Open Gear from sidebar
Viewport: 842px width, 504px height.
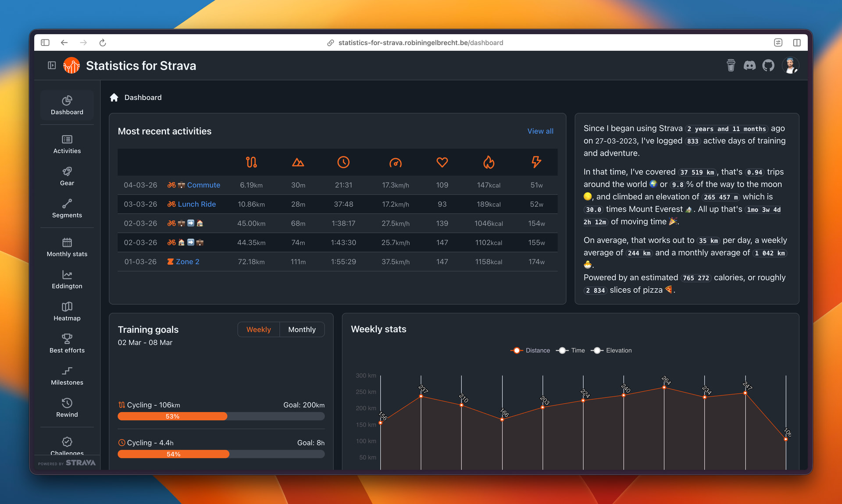tap(67, 176)
